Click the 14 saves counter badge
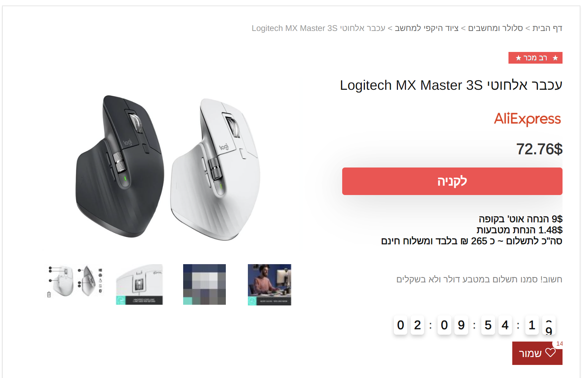The width and height of the screenshot is (588, 378). coord(559,344)
